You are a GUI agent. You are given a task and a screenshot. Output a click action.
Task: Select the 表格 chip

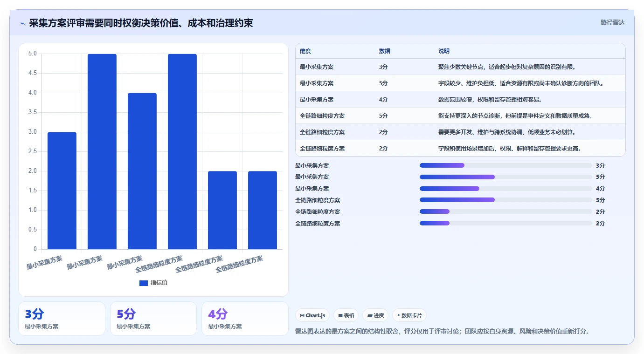(346, 315)
